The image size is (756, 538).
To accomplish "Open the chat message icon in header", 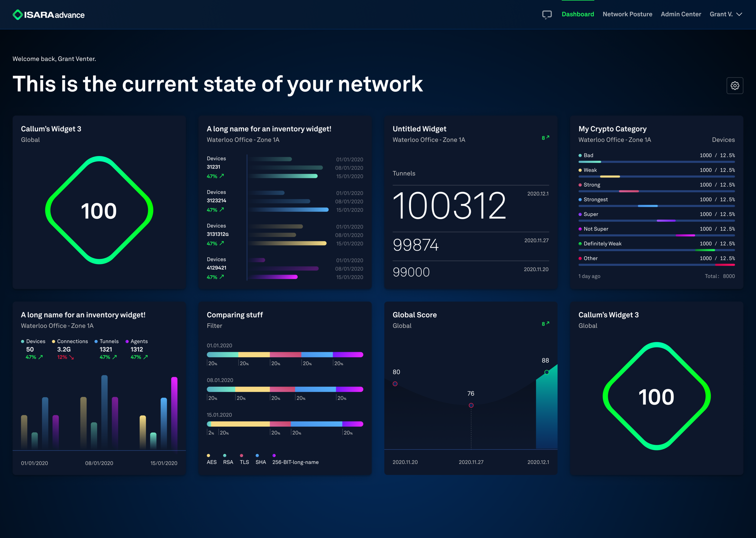I will click(547, 15).
